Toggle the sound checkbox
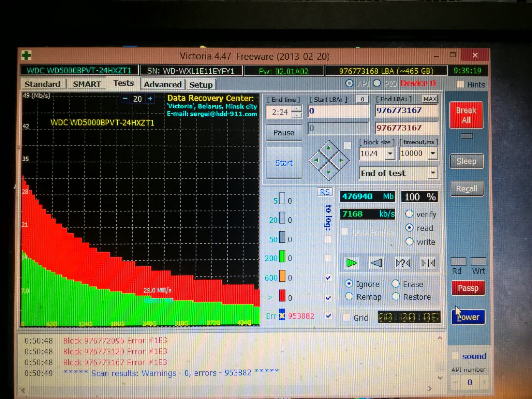Screen dimensions: 532x399 click(455, 356)
